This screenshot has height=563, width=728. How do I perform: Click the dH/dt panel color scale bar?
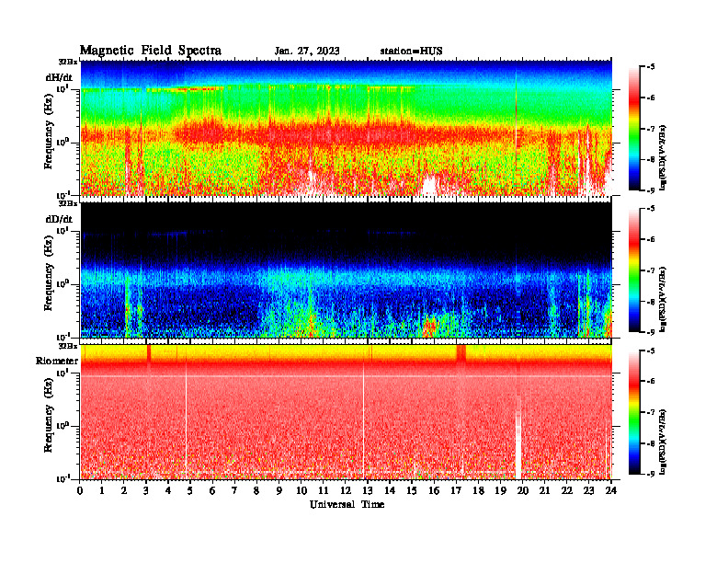pos(633,128)
